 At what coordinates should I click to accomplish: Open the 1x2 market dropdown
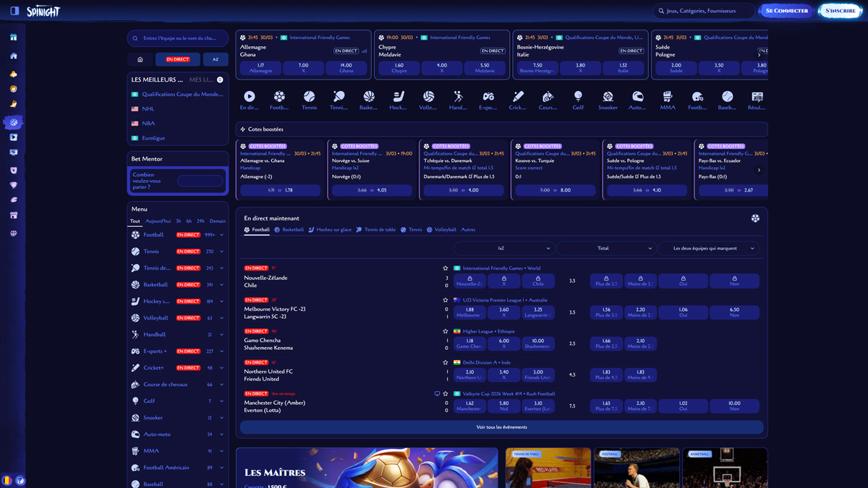tap(503, 248)
